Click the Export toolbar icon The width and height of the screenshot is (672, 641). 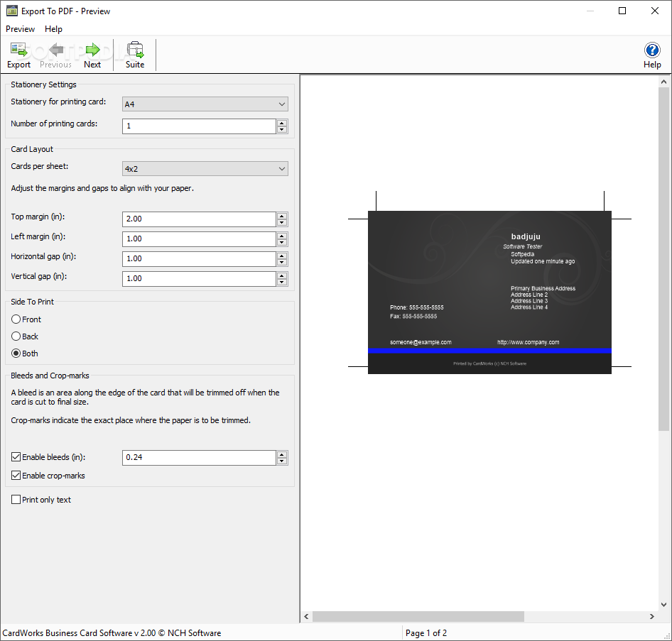[19, 50]
